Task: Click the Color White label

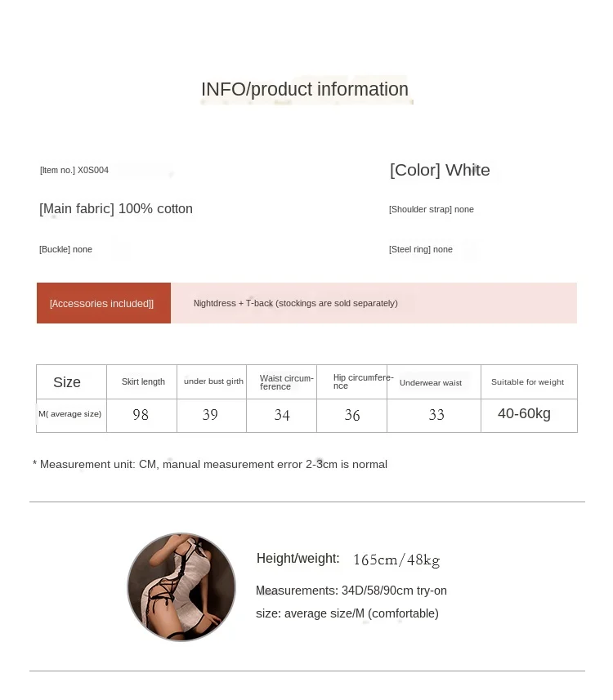Action: (x=440, y=170)
